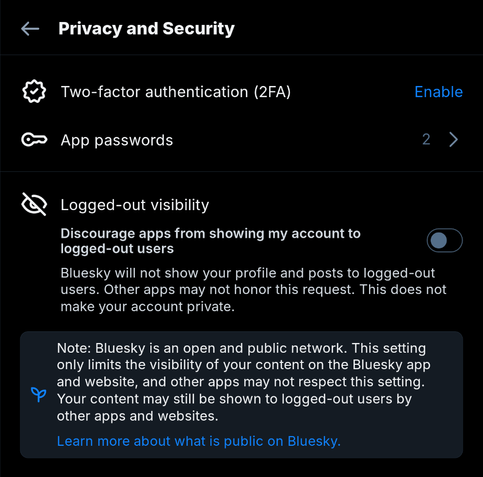Click the 2FA checkmark badge icon
Screen dimensions: 483x477
click(34, 92)
